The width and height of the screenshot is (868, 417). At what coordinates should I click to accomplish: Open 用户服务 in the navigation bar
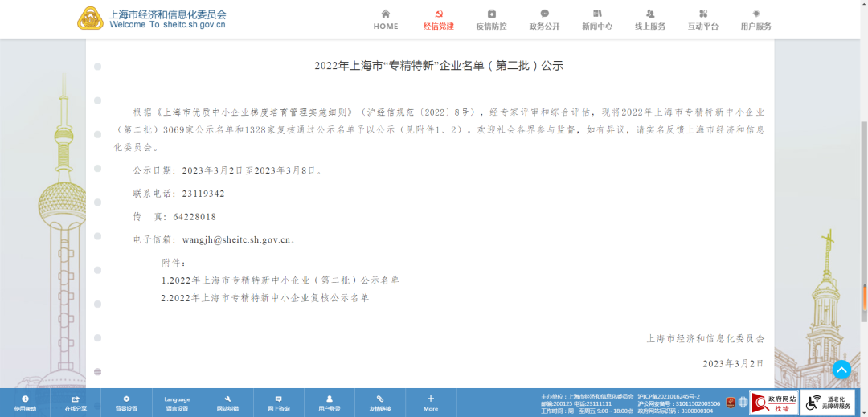click(x=755, y=20)
